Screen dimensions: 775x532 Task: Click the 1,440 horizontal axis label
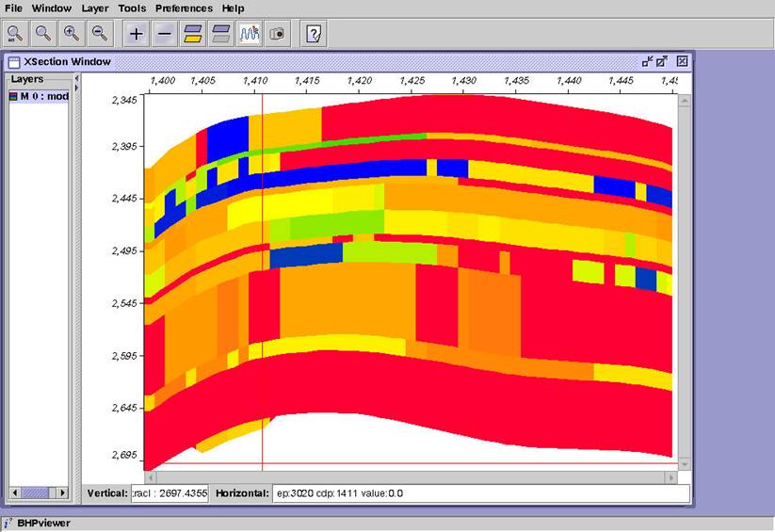(569, 81)
